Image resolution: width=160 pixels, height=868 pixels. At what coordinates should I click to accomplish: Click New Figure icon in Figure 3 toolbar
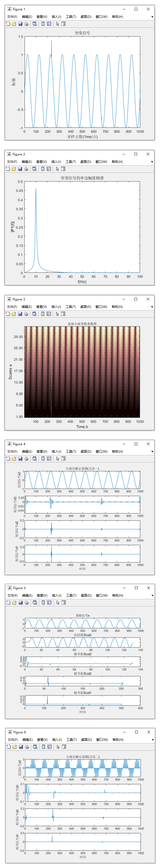[8, 314]
